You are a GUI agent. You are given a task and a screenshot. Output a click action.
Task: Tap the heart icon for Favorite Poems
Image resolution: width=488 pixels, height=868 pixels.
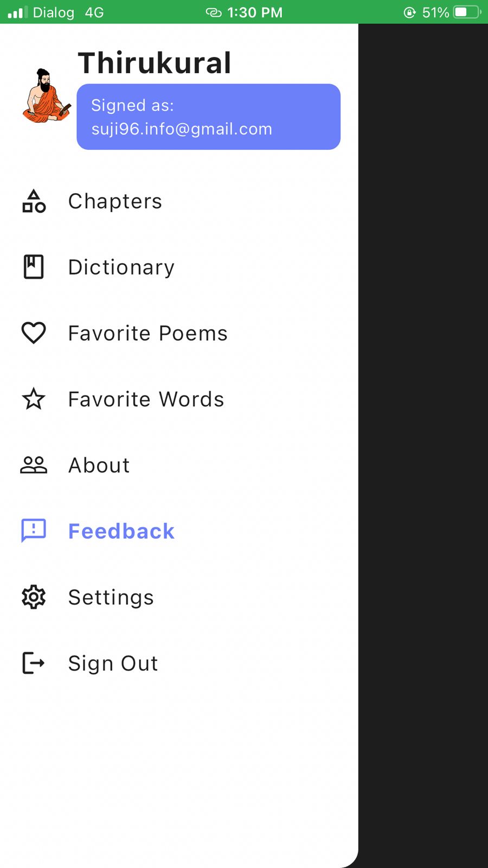click(34, 333)
